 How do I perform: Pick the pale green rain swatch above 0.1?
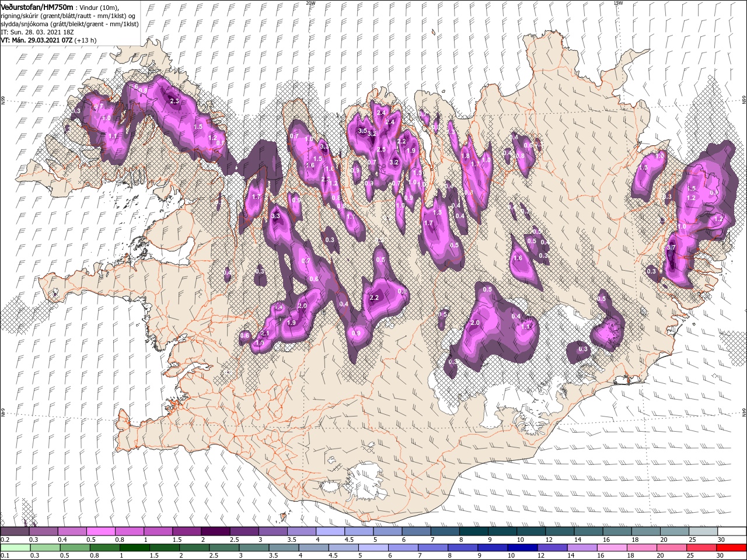[x=15, y=547]
